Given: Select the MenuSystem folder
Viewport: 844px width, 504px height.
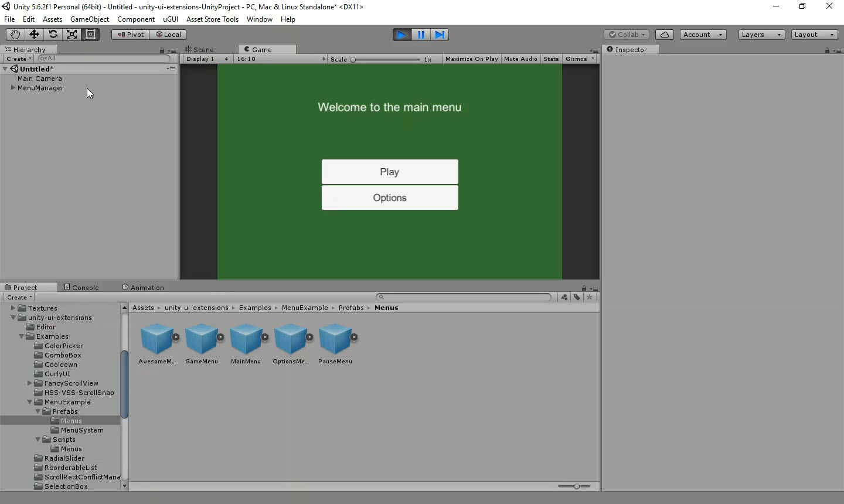Looking at the screenshot, I should click(x=82, y=430).
